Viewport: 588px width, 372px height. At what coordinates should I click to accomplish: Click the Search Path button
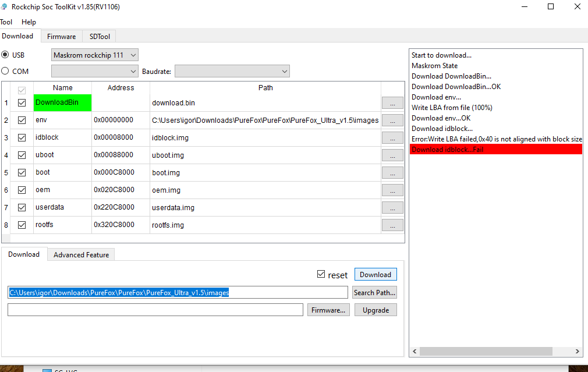pyautogui.click(x=375, y=293)
